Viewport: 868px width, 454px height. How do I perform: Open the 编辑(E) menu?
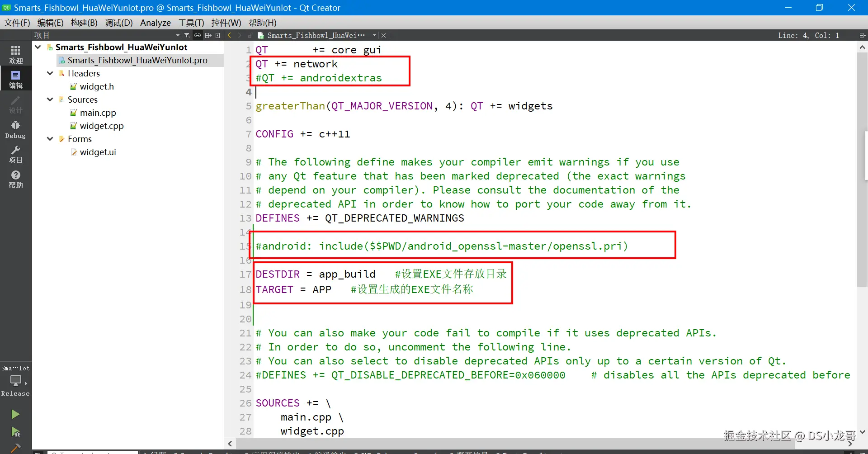click(x=51, y=23)
